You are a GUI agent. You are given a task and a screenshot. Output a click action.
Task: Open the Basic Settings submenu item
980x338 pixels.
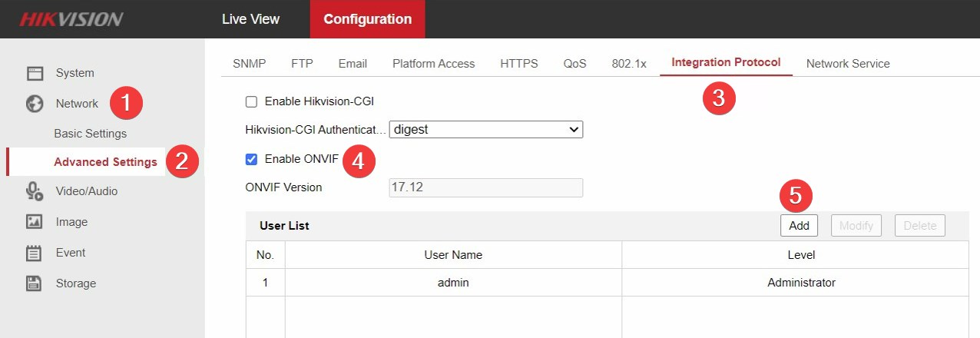[x=90, y=134]
